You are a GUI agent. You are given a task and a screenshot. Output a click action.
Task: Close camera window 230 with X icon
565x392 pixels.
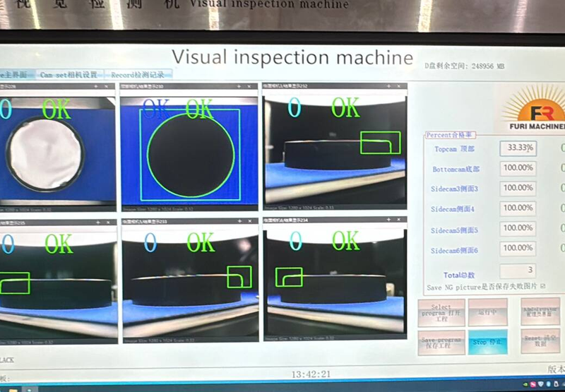coord(249,86)
